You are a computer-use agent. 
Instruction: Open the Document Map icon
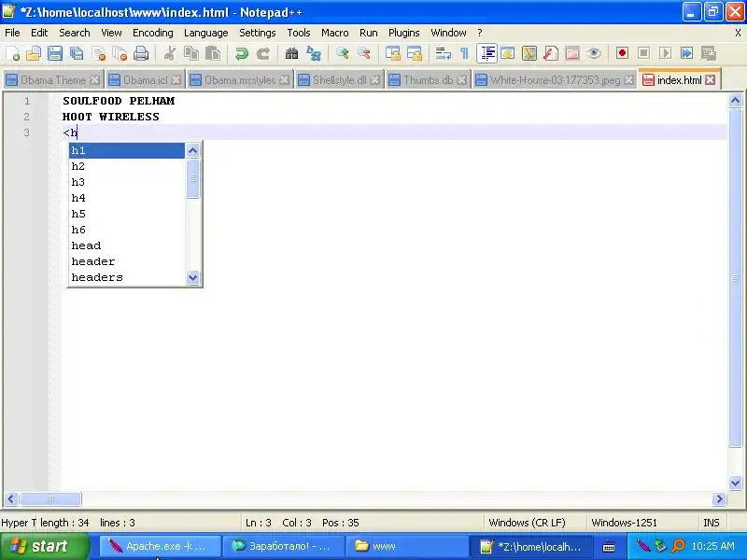(529, 53)
